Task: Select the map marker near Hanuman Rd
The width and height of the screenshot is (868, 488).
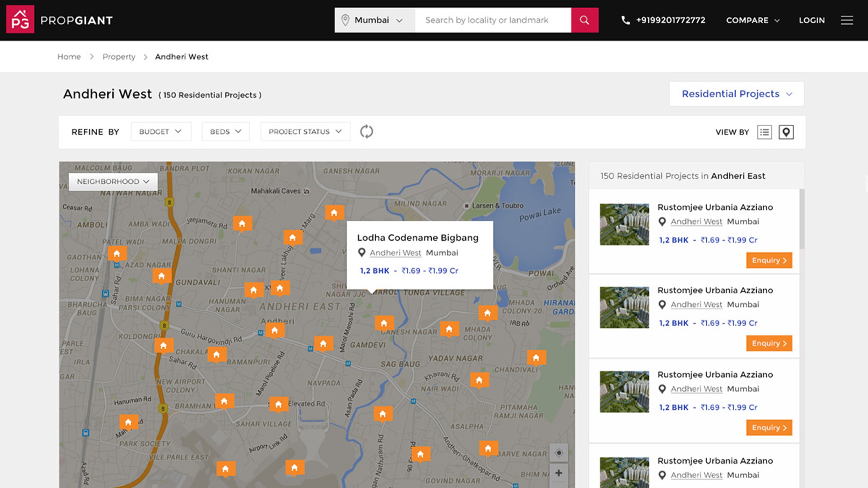Action: tap(128, 422)
